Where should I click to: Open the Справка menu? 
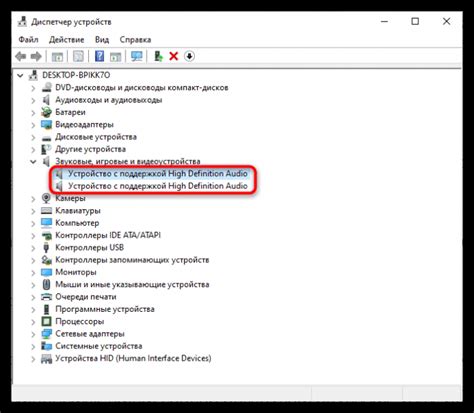click(x=135, y=40)
